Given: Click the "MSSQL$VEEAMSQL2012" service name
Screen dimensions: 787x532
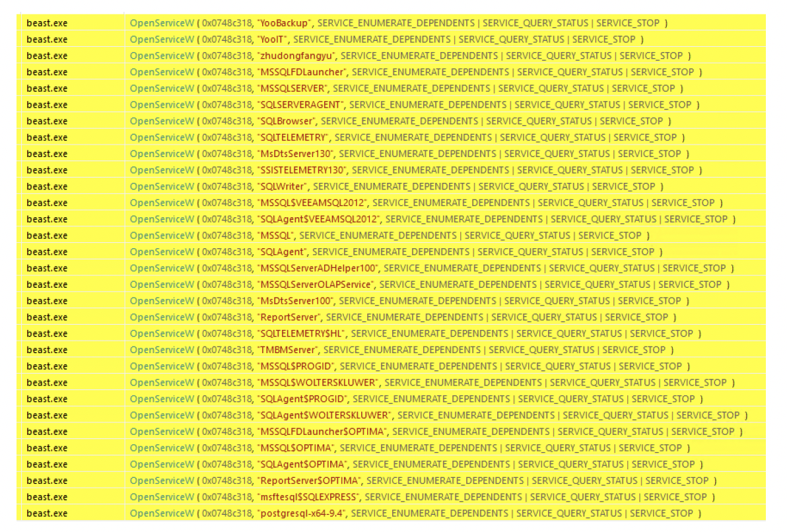Looking at the screenshot, I should [312, 203].
